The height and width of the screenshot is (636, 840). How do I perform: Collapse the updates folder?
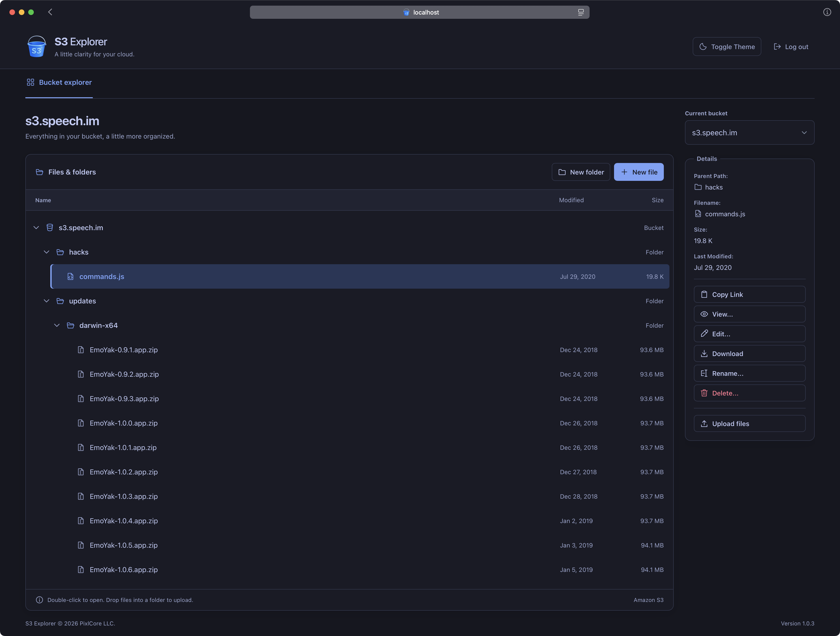pos(46,301)
